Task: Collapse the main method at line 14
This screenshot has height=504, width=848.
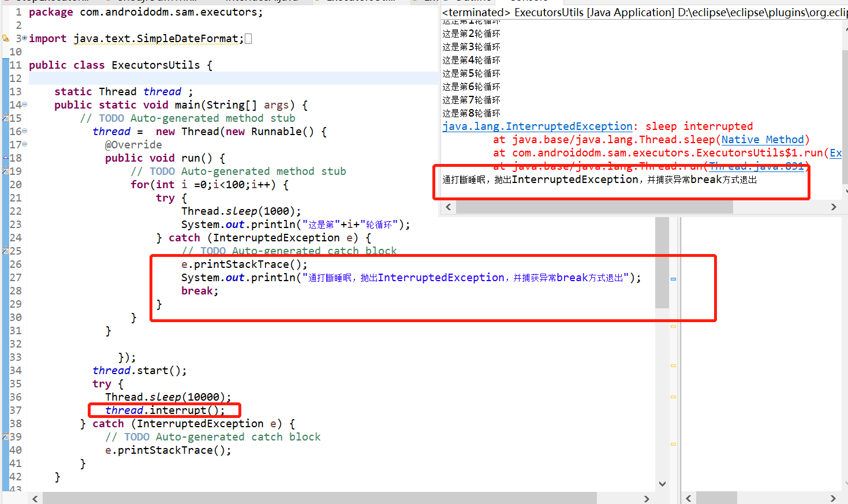Action: [x=24, y=104]
